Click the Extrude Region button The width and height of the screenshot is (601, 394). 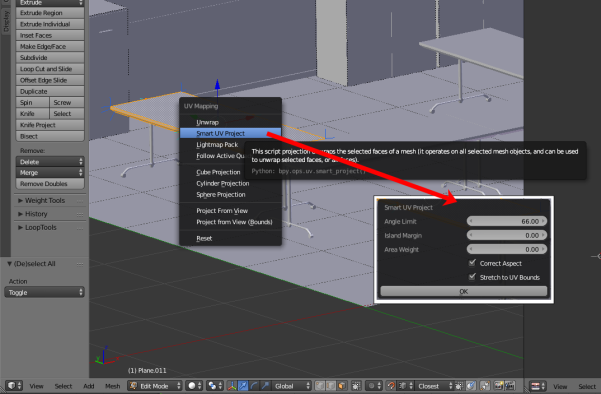tap(50, 13)
